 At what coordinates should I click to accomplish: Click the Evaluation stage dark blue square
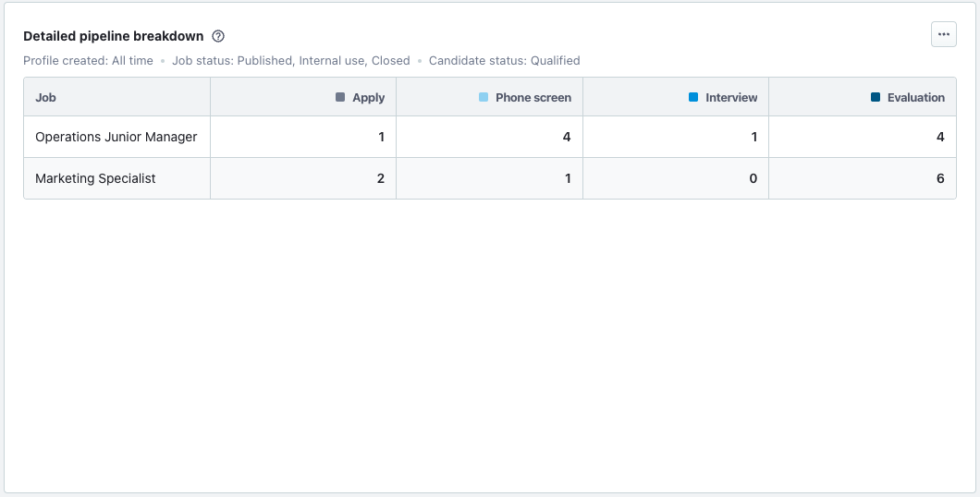tap(876, 97)
